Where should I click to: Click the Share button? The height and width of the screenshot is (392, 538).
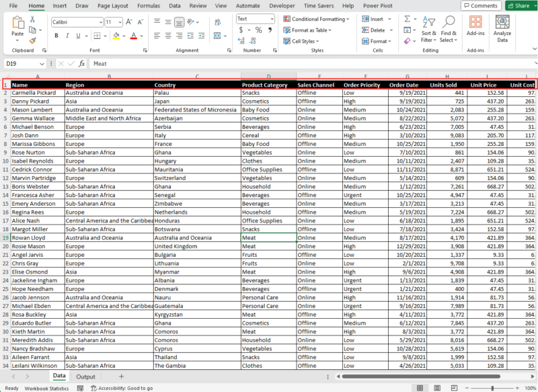pos(520,5)
